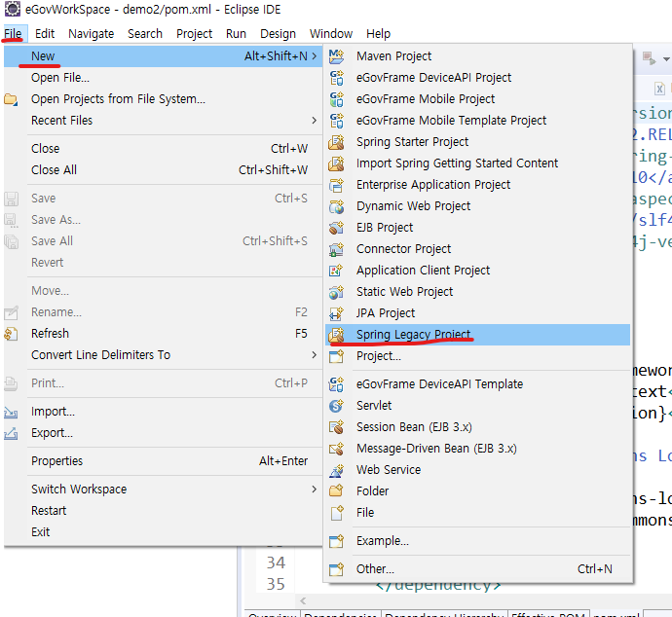Click the Import... icon in File menu
Viewport: 672px width, 617px height.
point(11,412)
